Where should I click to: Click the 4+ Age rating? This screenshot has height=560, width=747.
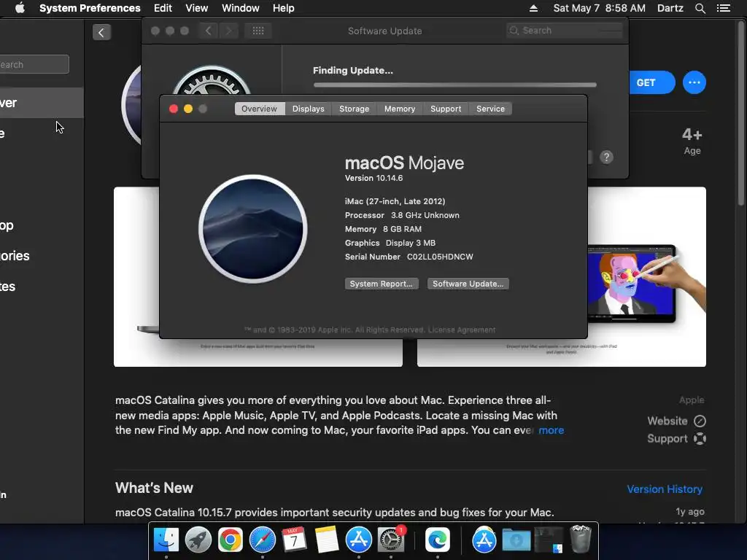[x=692, y=141]
